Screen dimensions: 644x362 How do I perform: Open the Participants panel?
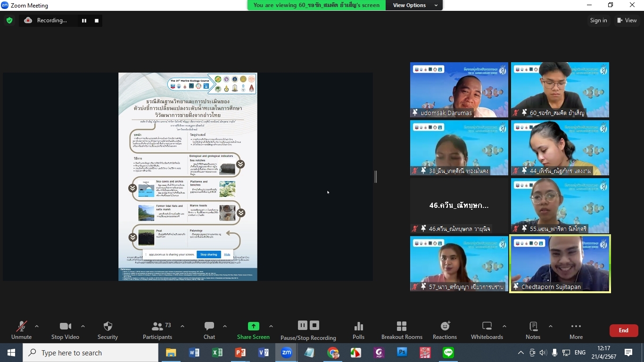157,330
